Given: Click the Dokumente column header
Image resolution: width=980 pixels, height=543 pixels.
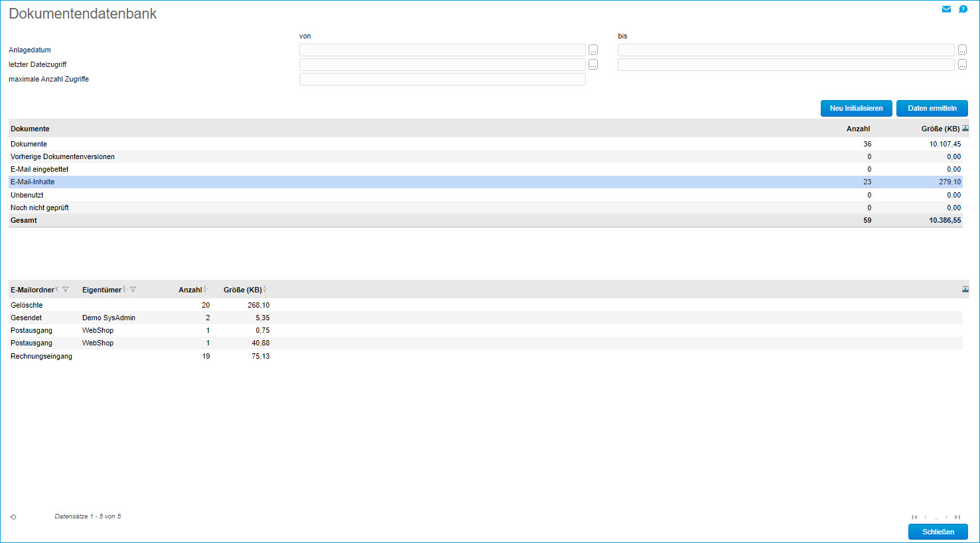Looking at the screenshot, I should tap(30, 129).
